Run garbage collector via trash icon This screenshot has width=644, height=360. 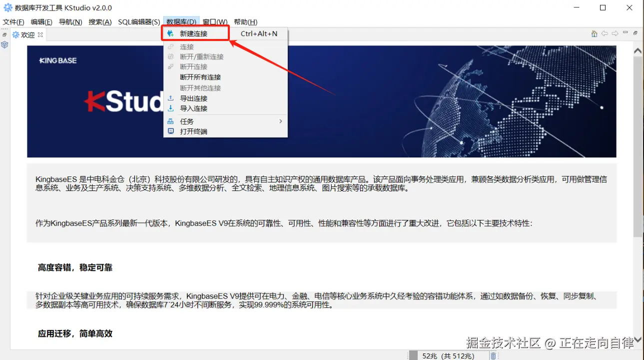click(x=493, y=355)
